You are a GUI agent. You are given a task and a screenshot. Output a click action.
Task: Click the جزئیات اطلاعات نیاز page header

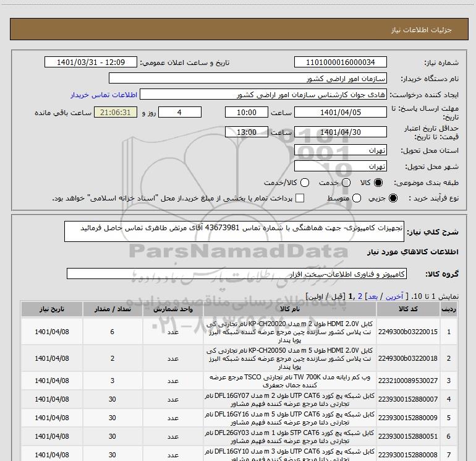[x=422, y=30]
